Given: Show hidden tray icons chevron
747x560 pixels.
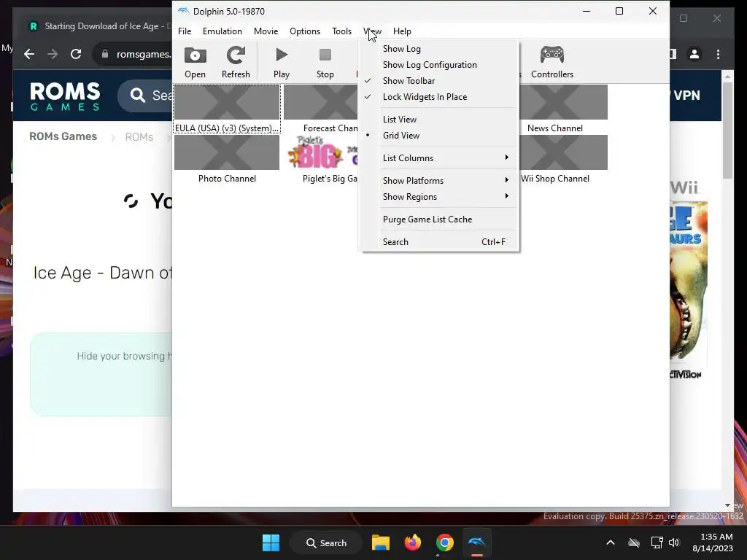Looking at the screenshot, I should point(611,542).
